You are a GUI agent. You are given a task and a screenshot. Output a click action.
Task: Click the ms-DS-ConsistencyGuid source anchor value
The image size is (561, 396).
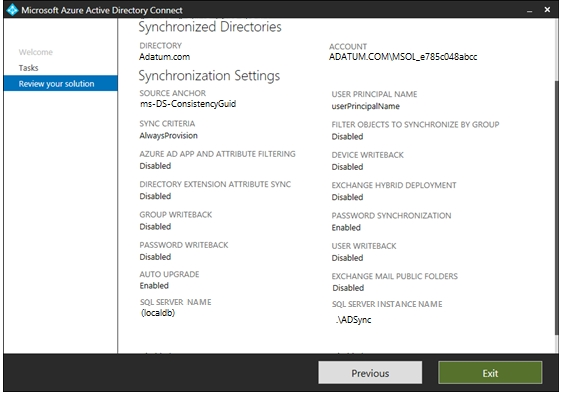[188, 104]
